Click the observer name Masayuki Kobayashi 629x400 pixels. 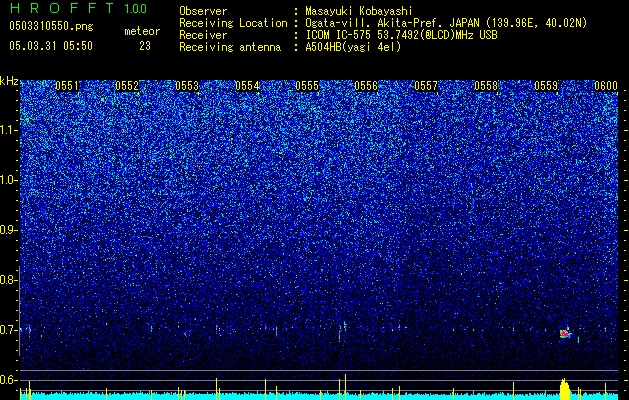click(x=359, y=11)
